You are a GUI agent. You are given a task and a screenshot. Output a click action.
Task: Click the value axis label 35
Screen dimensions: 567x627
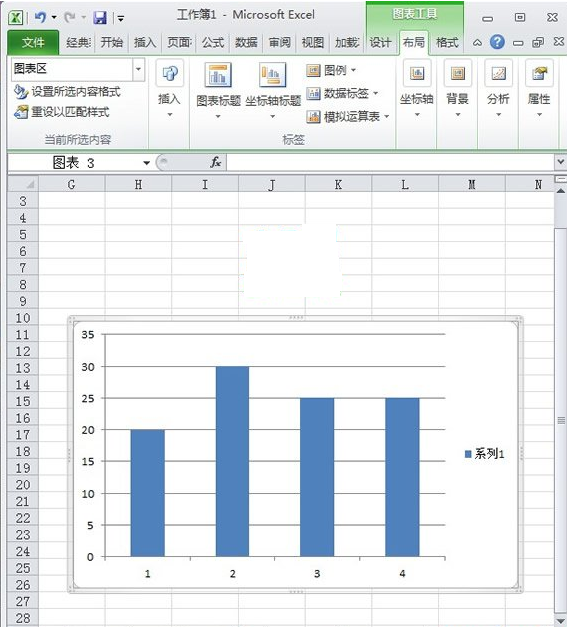point(88,335)
